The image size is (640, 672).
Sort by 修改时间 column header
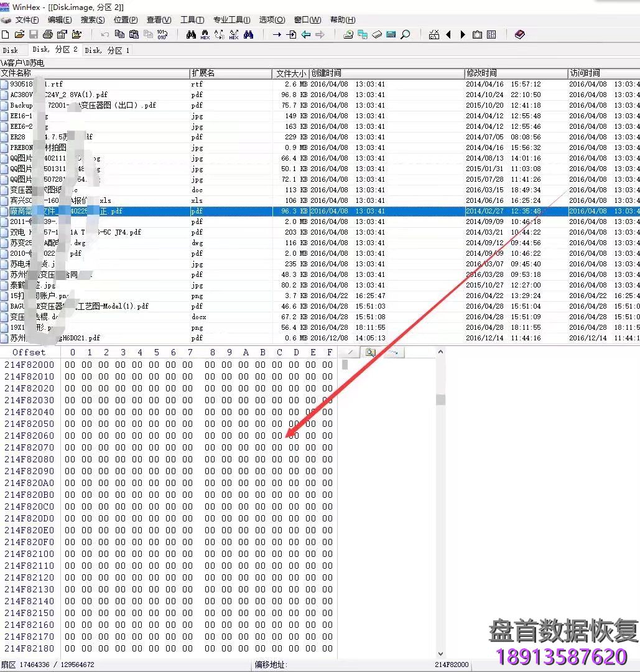click(482, 73)
